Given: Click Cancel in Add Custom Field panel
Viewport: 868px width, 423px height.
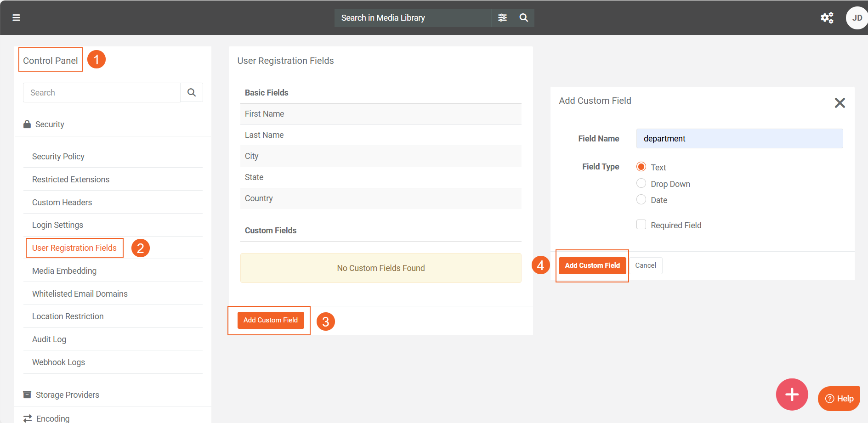Looking at the screenshot, I should (x=645, y=265).
